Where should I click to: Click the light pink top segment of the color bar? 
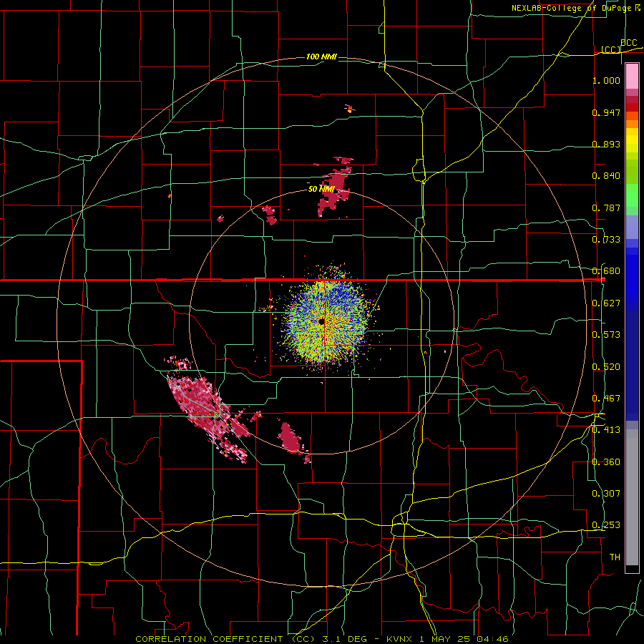click(632, 77)
